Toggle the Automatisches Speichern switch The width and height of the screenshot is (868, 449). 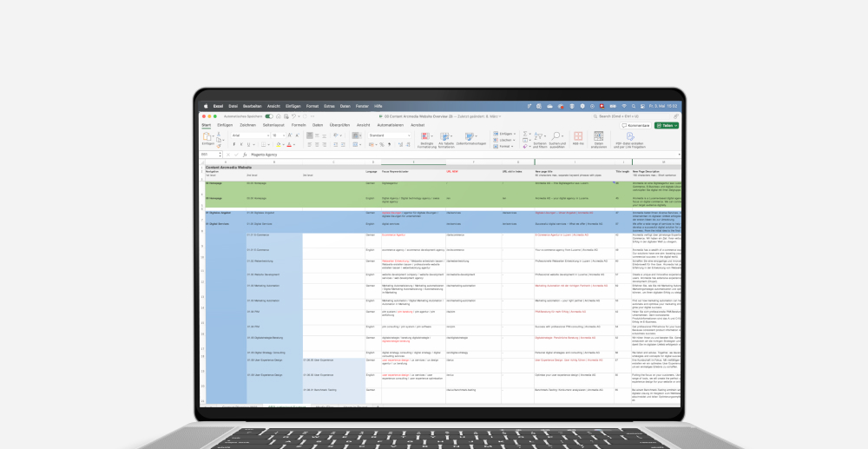[x=269, y=116]
